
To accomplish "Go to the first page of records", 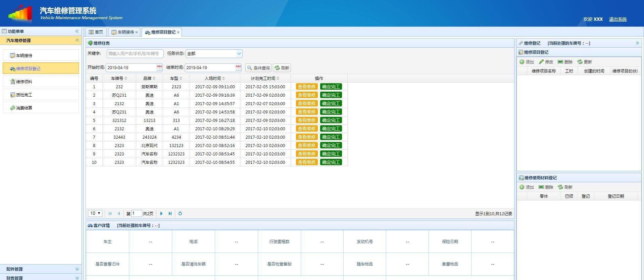I will 110,214.
